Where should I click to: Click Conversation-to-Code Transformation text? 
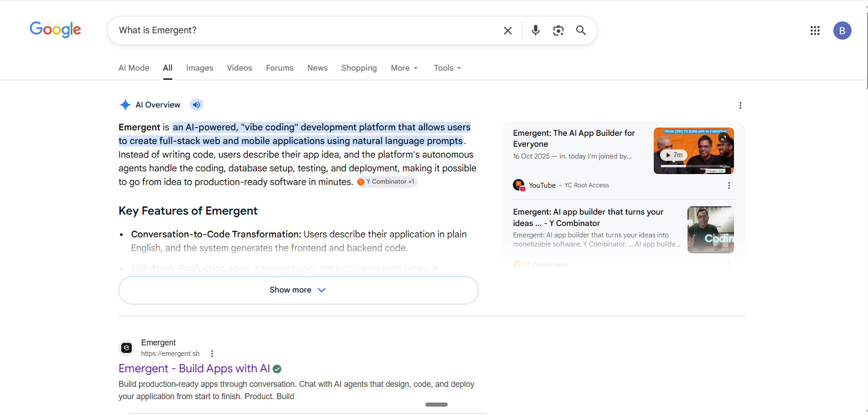216,234
